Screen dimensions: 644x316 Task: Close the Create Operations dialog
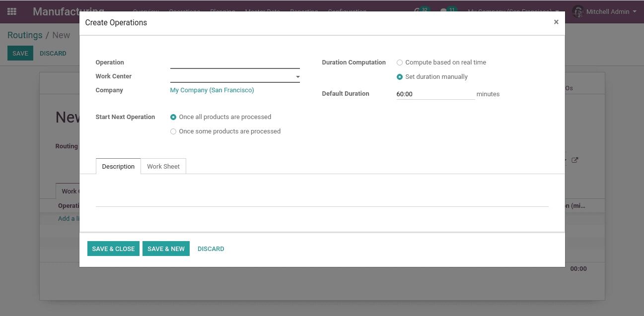tap(556, 22)
